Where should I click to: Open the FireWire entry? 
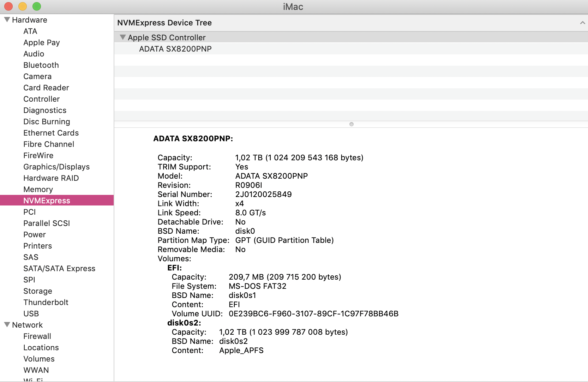click(x=38, y=155)
